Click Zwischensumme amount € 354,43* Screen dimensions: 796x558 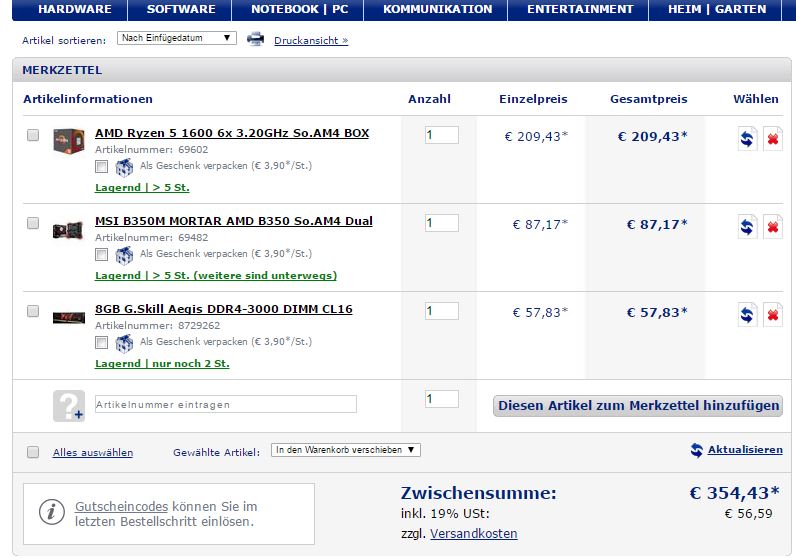click(x=734, y=493)
